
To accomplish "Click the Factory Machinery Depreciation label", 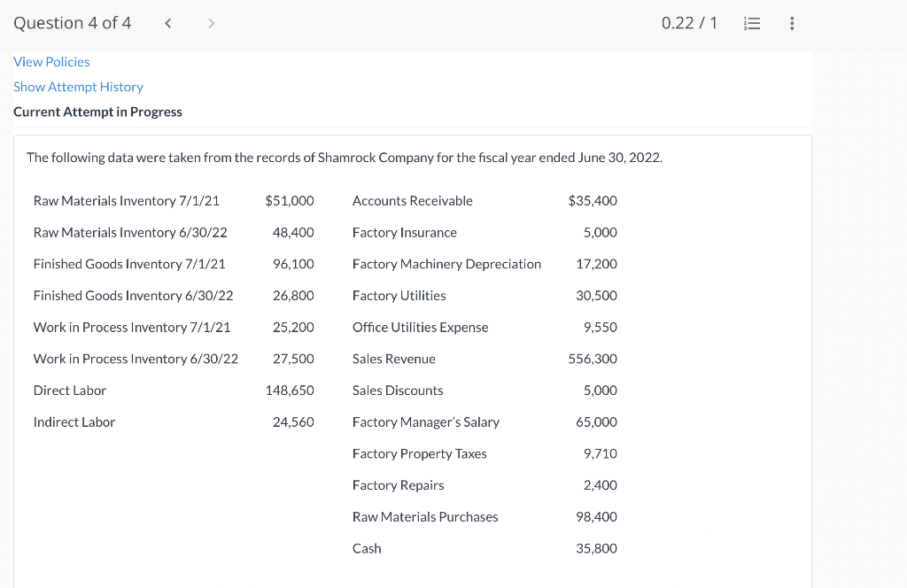I will coord(446,264).
